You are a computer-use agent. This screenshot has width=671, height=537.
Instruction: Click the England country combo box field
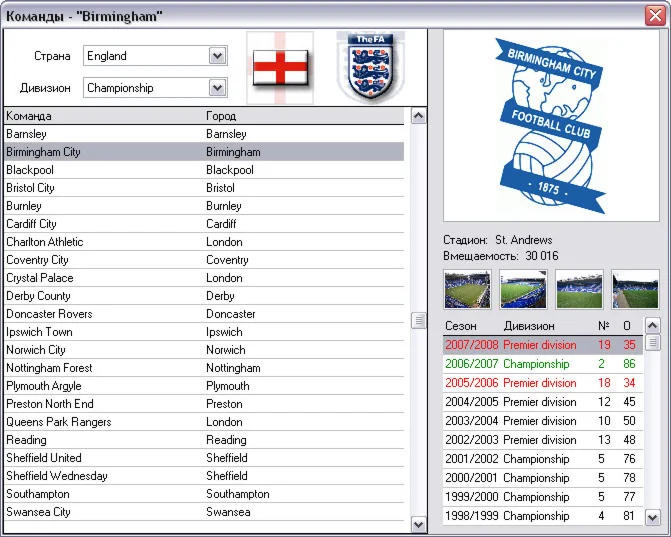155,56
